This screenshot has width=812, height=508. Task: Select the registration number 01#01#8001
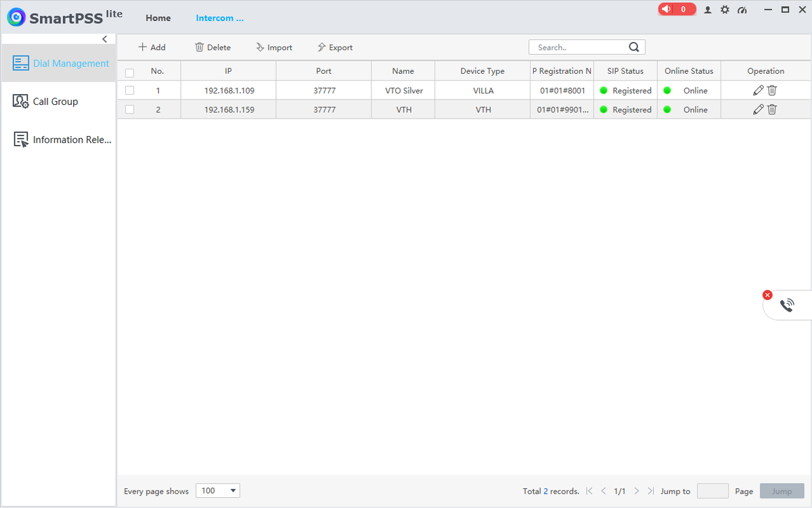tap(562, 90)
